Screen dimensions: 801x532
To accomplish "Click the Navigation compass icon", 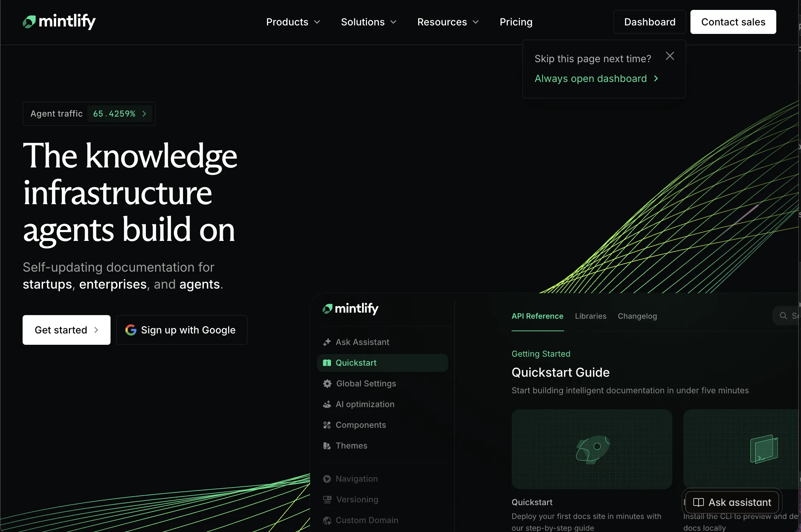I will coord(327,479).
